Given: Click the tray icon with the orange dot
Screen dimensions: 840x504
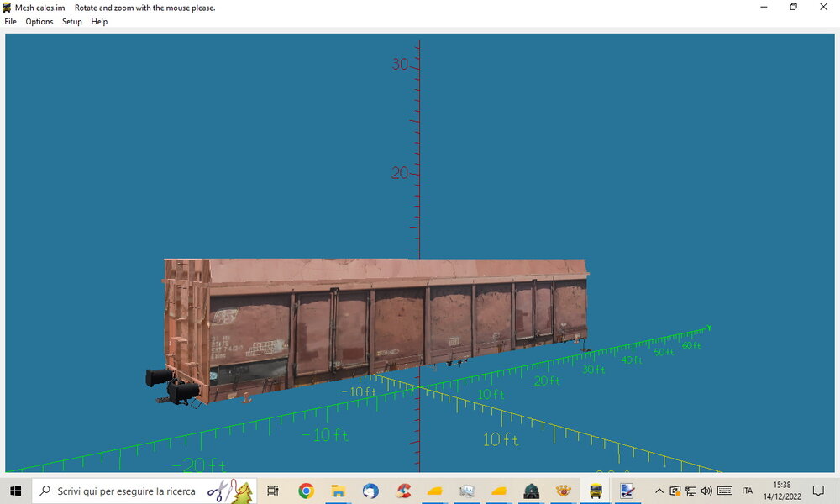Looking at the screenshot, I should [x=675, y=491].
